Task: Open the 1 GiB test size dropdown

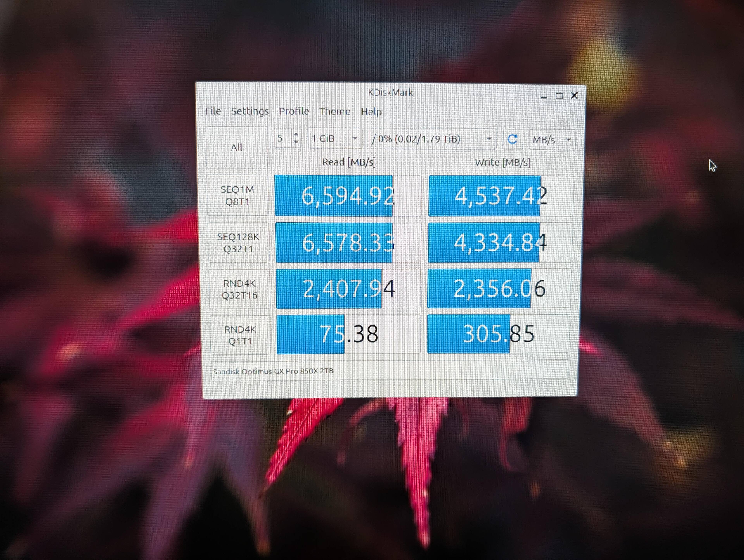Action: tap(335, 138)
